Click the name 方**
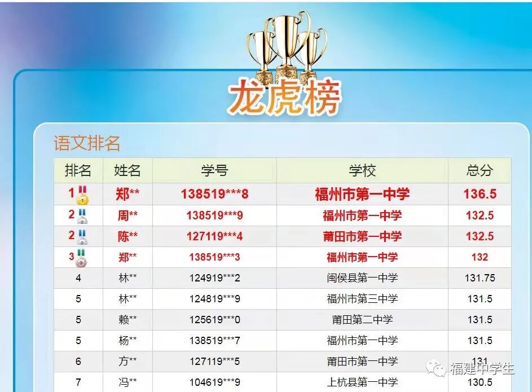Screen dimensions: 532x392 click(x=127, y=362)
